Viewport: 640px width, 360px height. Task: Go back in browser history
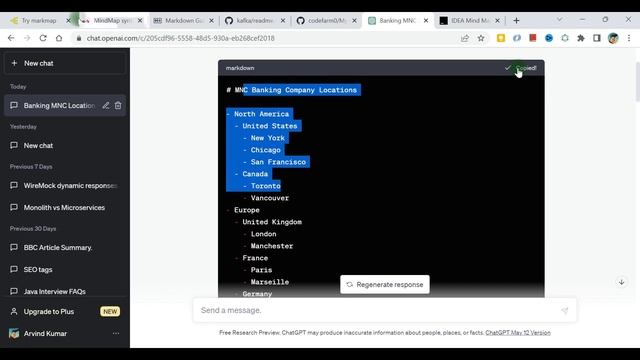pyautogui.click(x=11, y=38)
